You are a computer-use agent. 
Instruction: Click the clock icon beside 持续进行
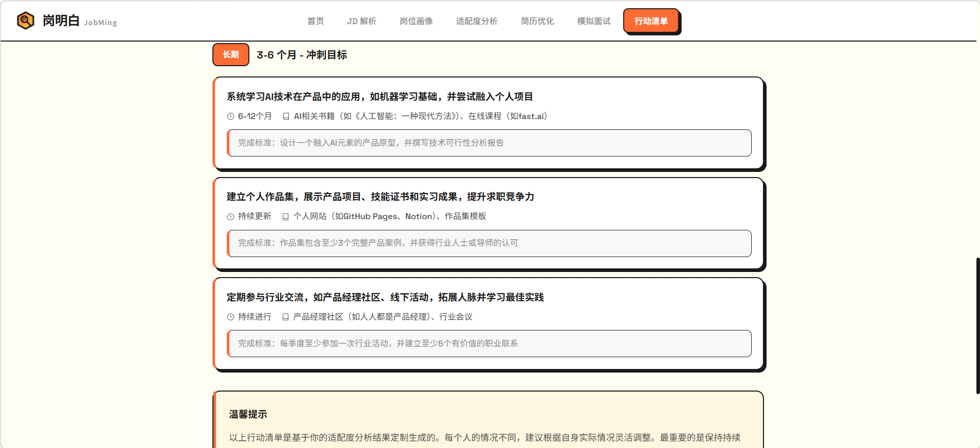coord(231,317)
